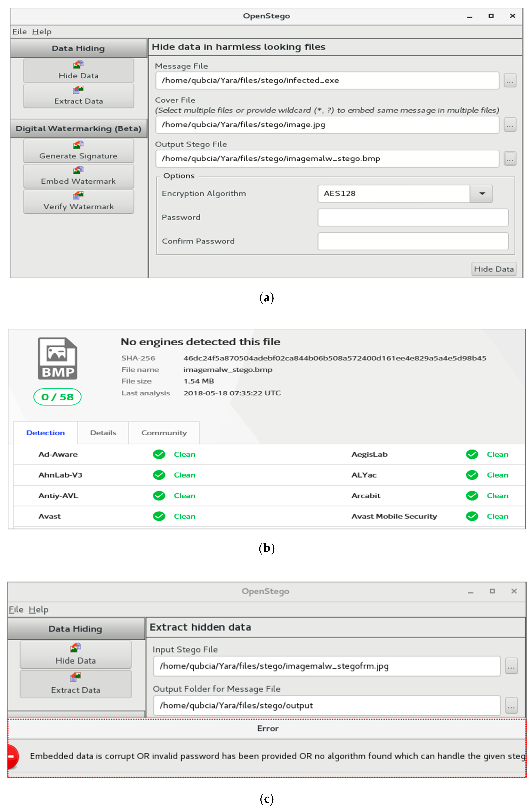Click Avast clean checkmark icon
Screen dimensions: 532x811
[x=159, y=516]
